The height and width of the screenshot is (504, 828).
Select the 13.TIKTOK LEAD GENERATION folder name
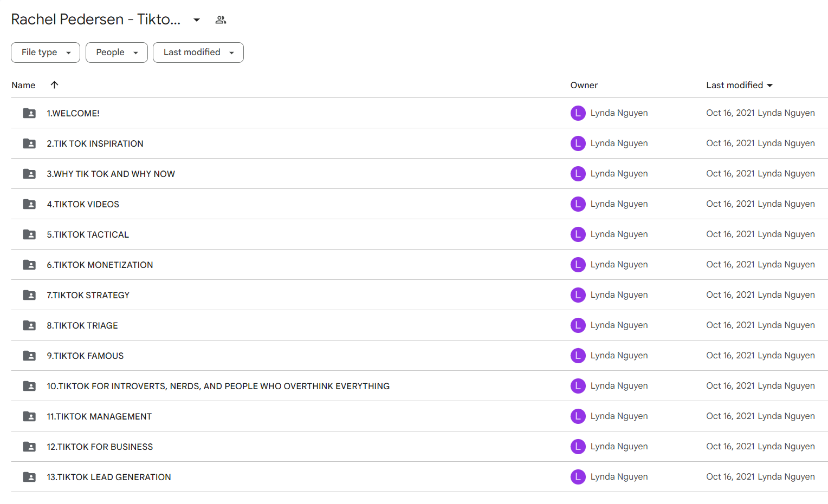point(109,477)
